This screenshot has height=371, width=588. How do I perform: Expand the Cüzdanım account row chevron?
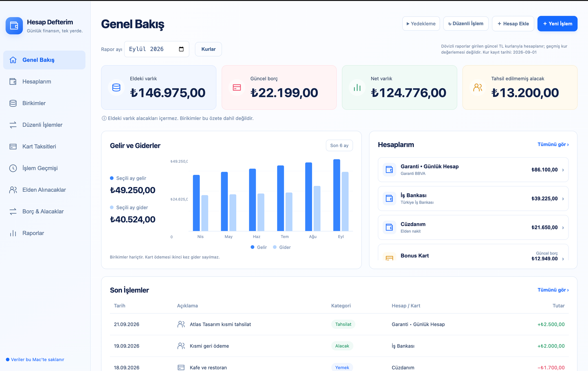click(x=563, y=228)
